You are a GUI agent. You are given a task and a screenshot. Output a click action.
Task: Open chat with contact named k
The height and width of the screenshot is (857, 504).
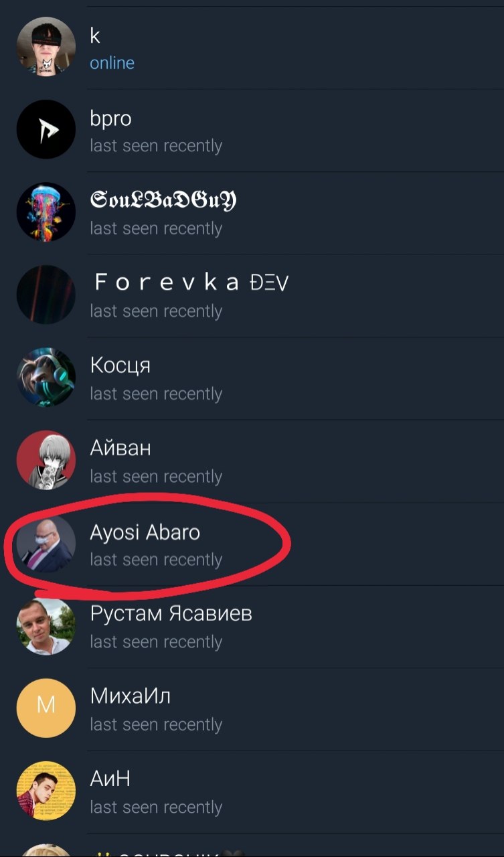252,48
